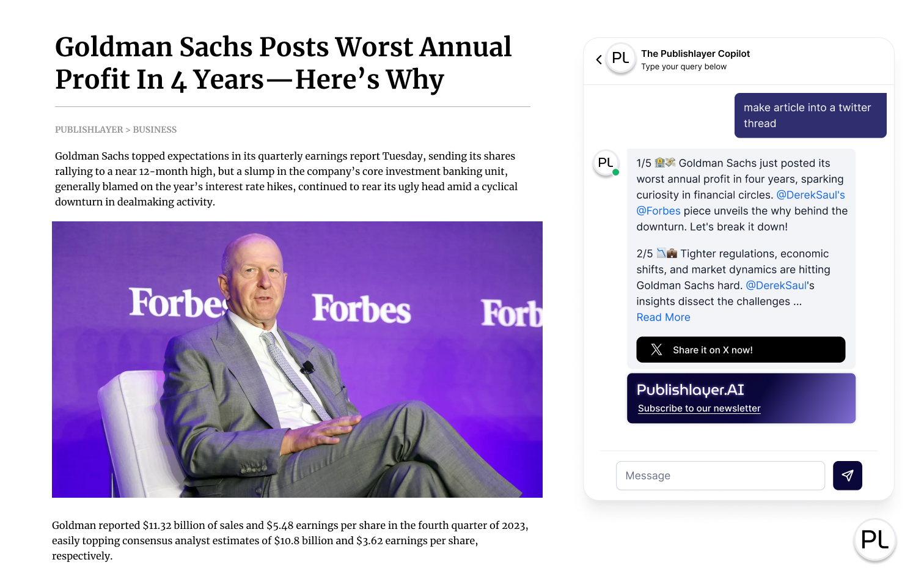Viewport: 924px width, 587px height.
Task: Click the Share it on X now! button
Action: point(741,350)
